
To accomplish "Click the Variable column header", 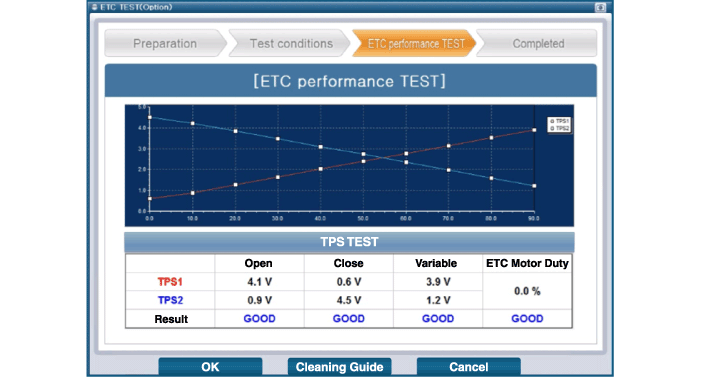I will [436, 263].
